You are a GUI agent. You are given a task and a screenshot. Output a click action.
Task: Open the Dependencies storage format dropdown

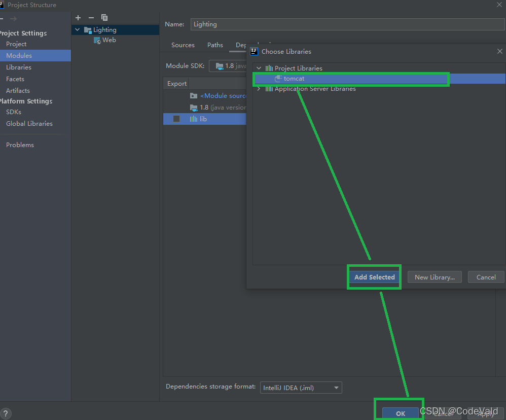(x=301, y=388)
